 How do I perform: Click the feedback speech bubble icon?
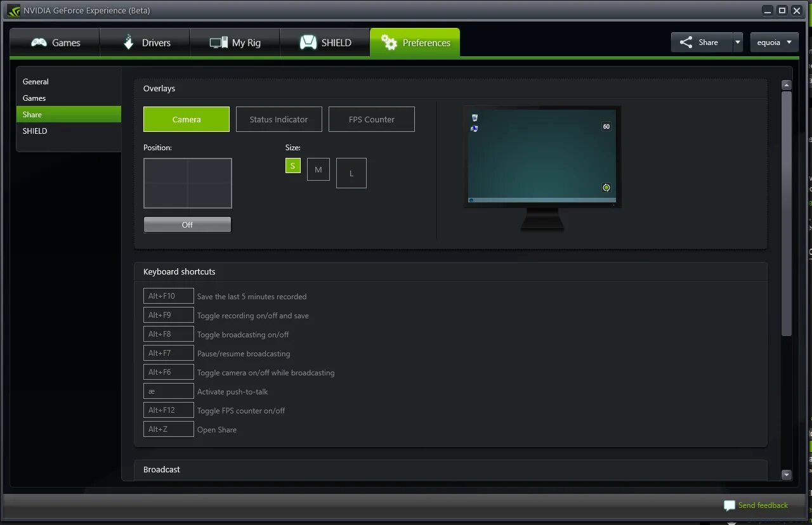(730, 505)
